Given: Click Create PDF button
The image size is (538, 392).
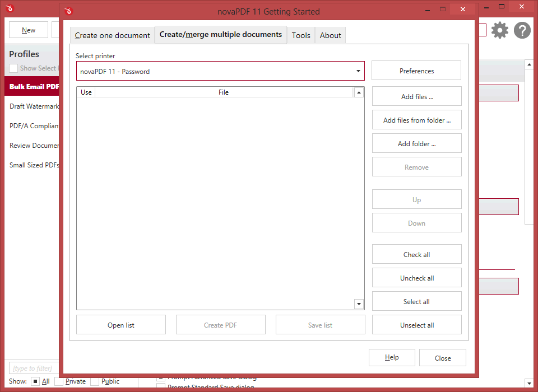Looking at the screenshot, I should click(x=220, y=325).
